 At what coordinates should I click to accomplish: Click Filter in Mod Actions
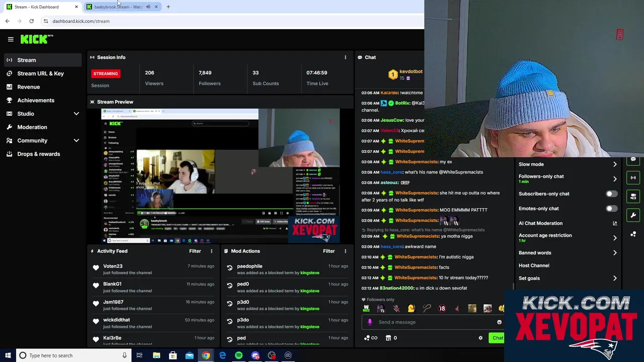click(329, 251)
